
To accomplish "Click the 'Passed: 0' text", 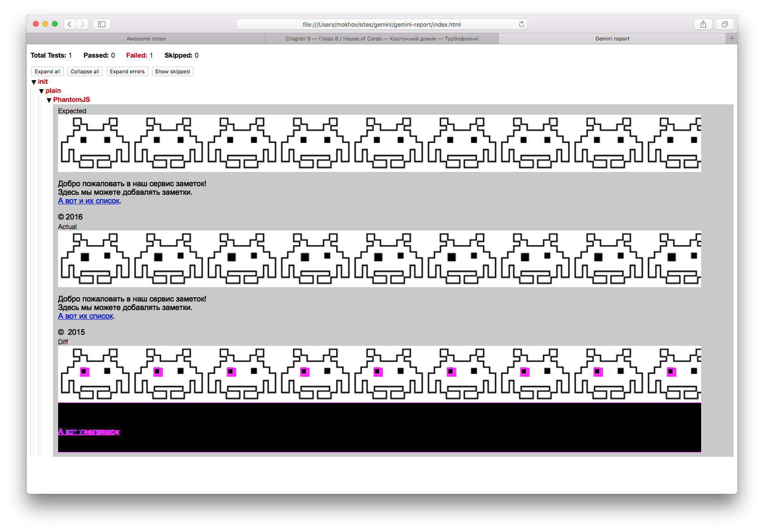I will 99,55.
